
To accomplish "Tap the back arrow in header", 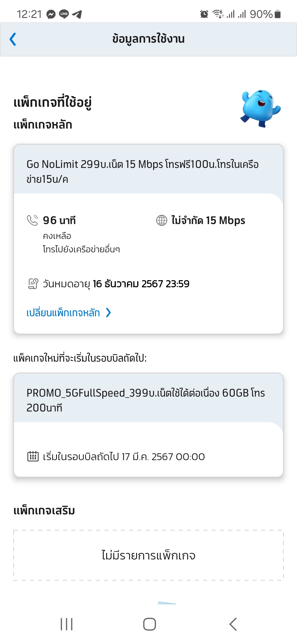I will coord(13,39).
